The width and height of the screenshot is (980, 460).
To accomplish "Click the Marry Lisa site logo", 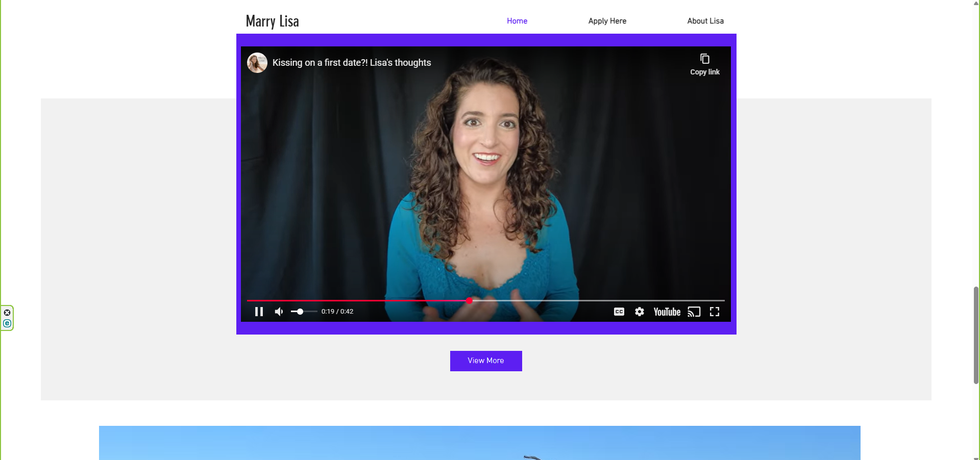I will click(x=272, y=21).
